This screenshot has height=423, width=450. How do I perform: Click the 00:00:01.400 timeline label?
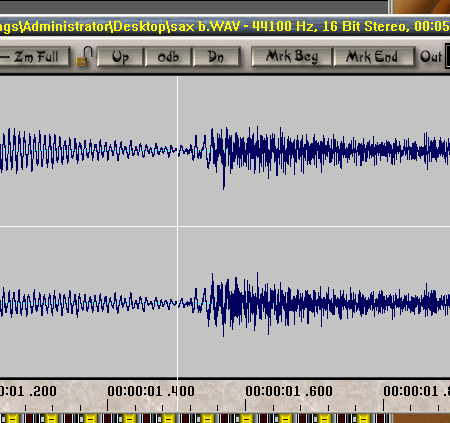click(x=151, y=391)
